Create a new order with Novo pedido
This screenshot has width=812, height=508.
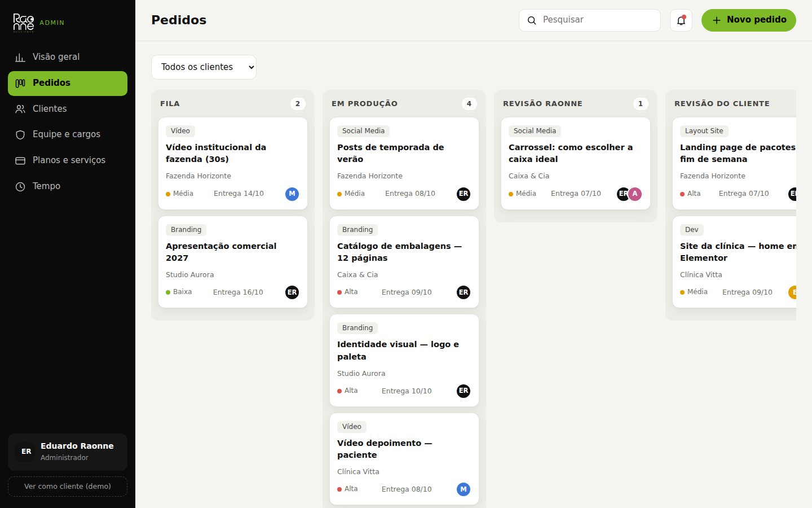pyautogui.click(x=749, y=20)
